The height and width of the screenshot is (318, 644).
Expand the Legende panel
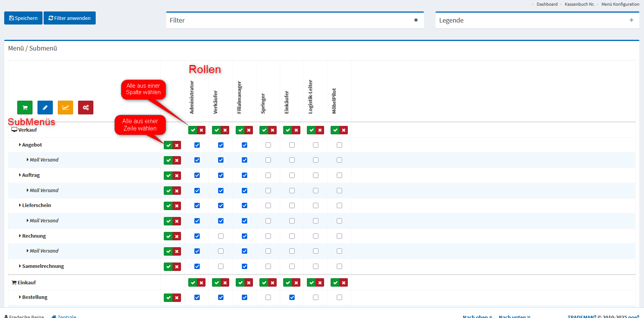click(x=631, y=20)
